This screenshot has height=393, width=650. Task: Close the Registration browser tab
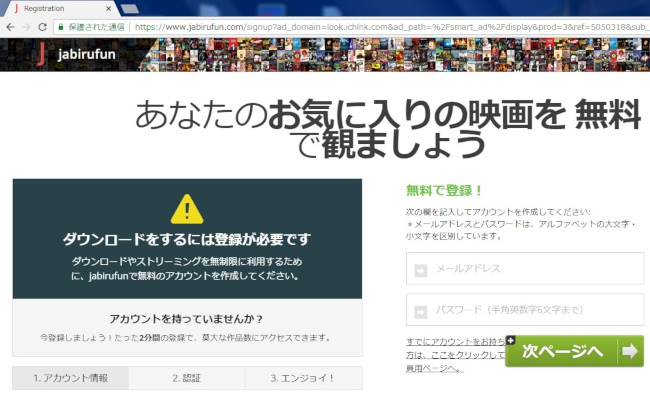(x=109, y=8)
